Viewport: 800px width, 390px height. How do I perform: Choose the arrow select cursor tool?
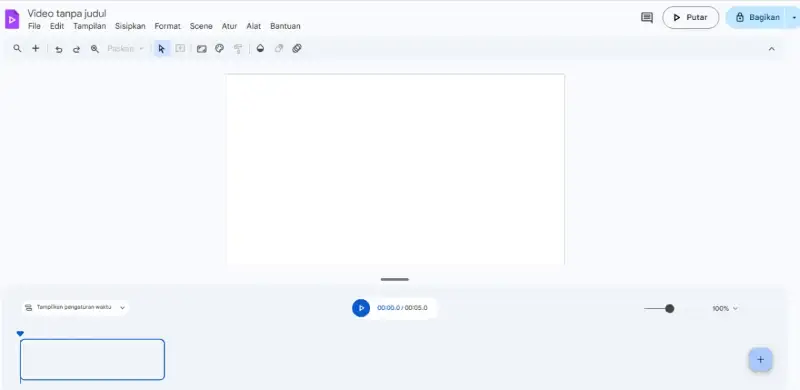pyautogui.click(x=162, y=49)
